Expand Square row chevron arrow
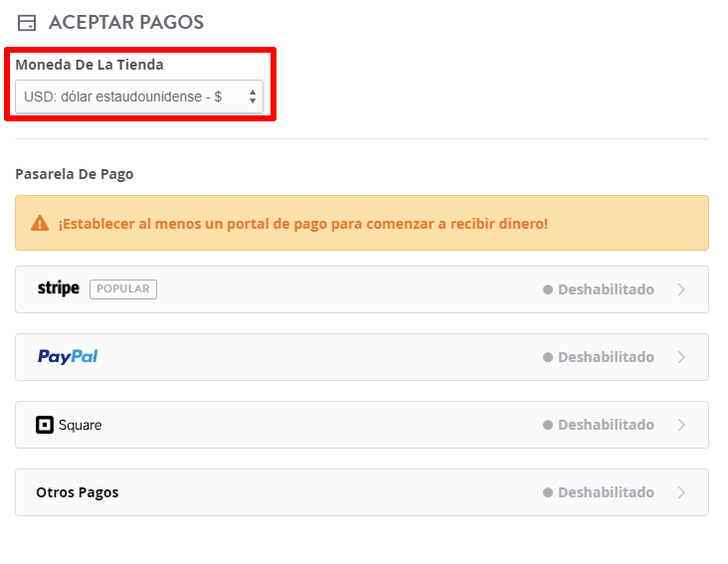 click(x=681, y=425)
